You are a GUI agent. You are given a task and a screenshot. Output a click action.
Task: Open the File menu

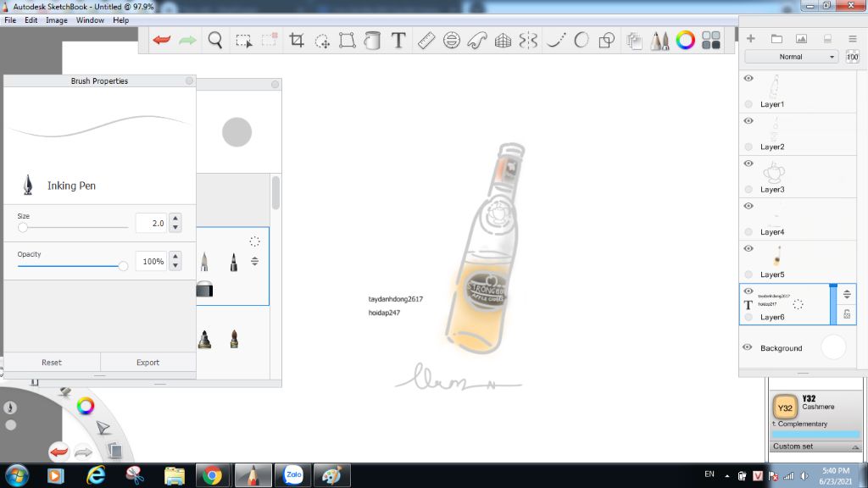[10, 20]
